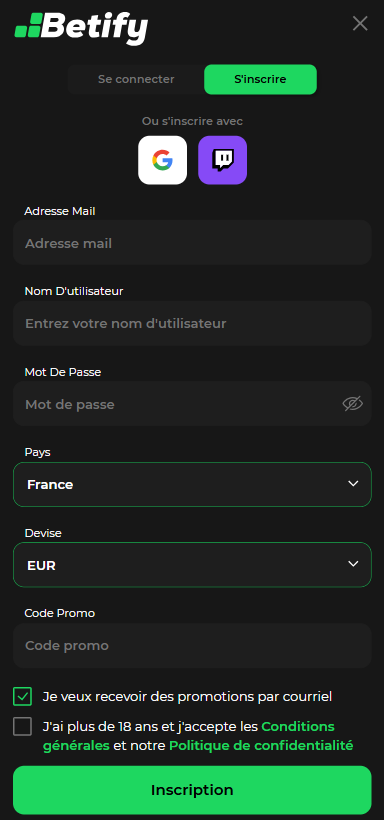Uncheck receive promotions by email checkbox
384x820 pixels.
[x=22, y=697]
